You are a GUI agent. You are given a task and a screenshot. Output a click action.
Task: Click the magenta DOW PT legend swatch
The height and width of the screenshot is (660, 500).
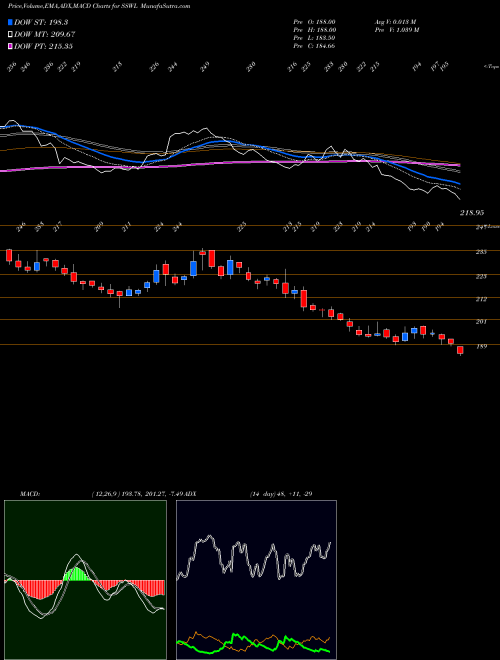(x=10, y=46)
